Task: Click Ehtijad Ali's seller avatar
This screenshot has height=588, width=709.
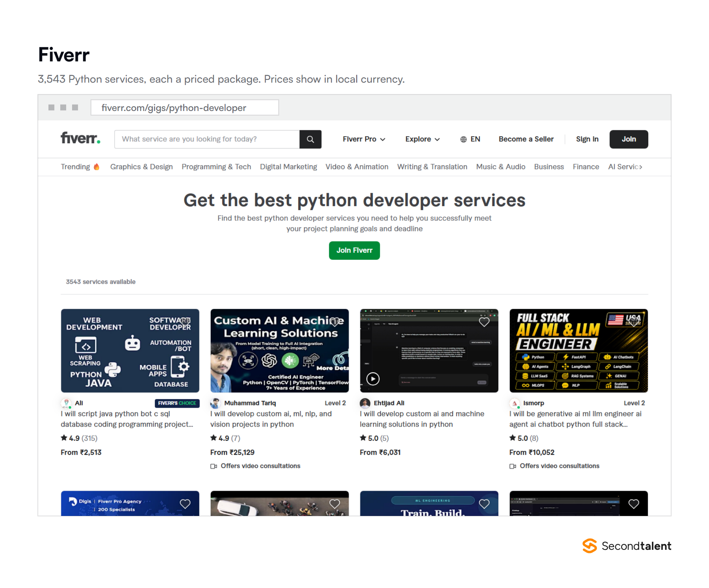Action: click(365, 403)
